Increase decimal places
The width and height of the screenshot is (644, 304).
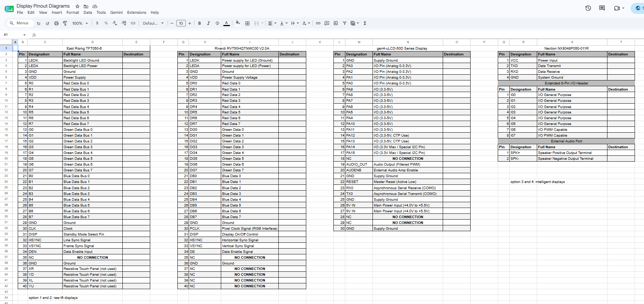[x=124, y=23]
